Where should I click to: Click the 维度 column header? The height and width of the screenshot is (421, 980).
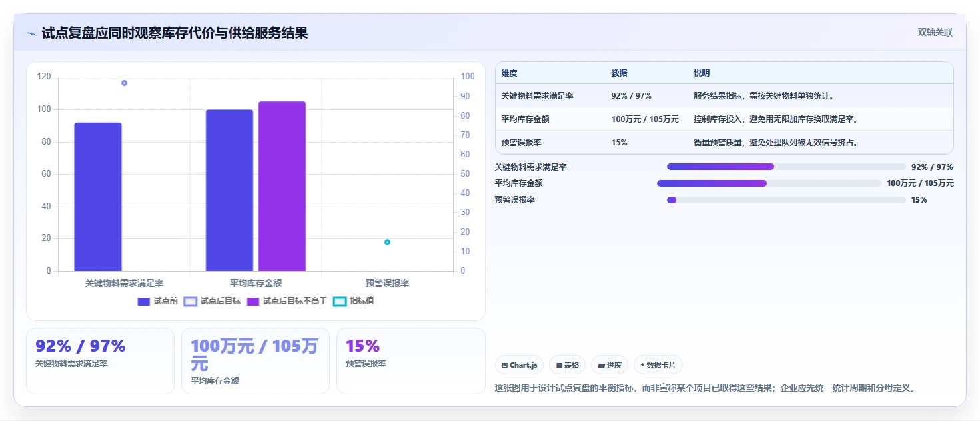[x=510, y=73]
